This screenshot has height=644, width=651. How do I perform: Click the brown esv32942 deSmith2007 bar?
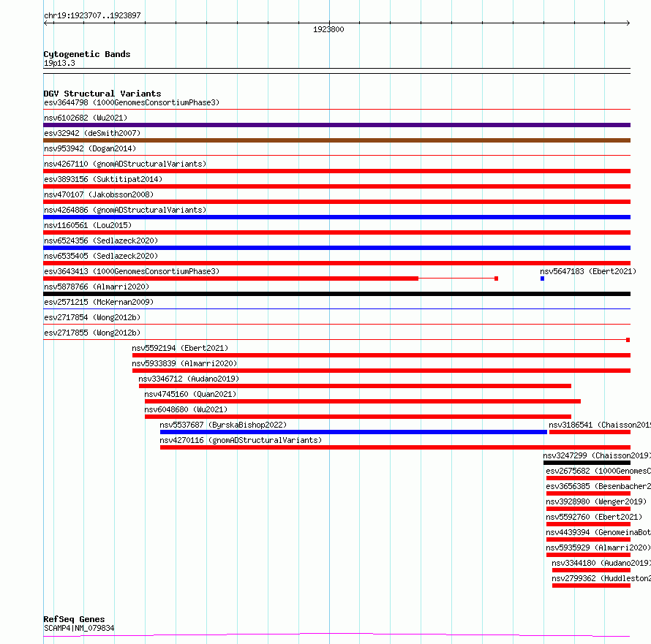tap(336, 140)
